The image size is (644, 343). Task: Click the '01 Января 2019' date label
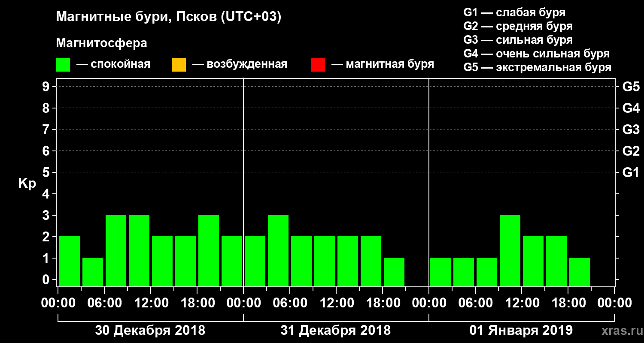point(521,331)
